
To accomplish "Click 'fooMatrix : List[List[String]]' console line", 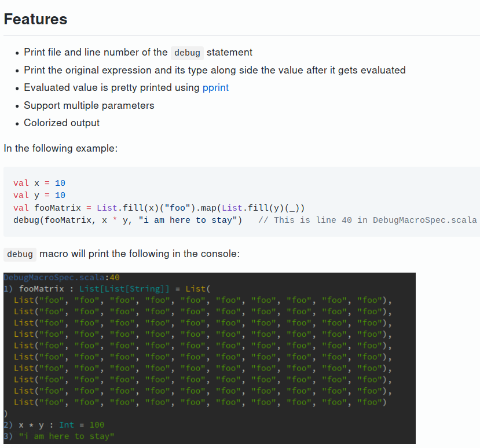I will point(107,289).
